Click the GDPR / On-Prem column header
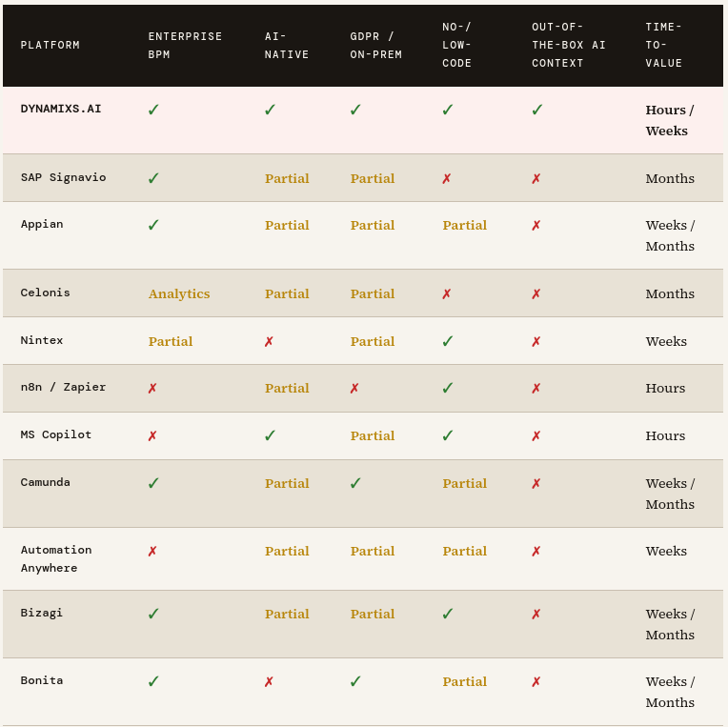728x727 pixels. click(x=375, y=45)
